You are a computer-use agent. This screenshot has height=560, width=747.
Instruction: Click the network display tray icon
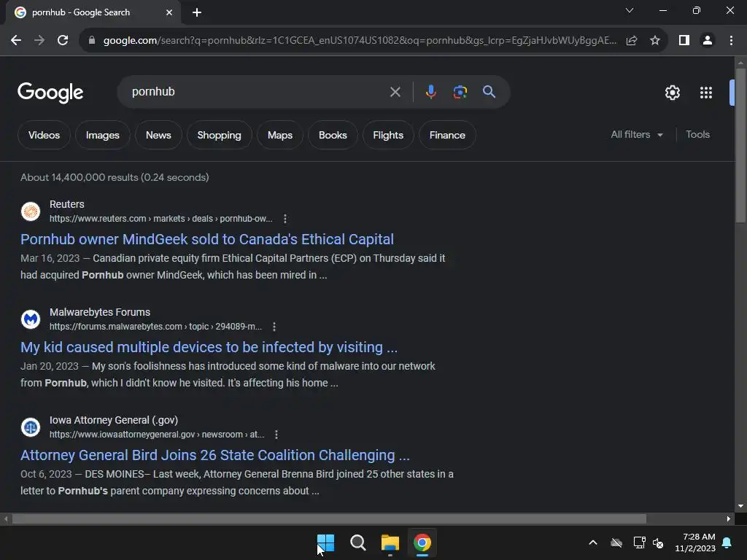coord(639,542)
